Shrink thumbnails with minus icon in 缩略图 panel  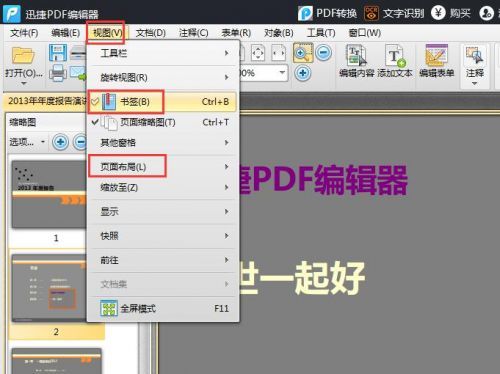pos(80,142)
